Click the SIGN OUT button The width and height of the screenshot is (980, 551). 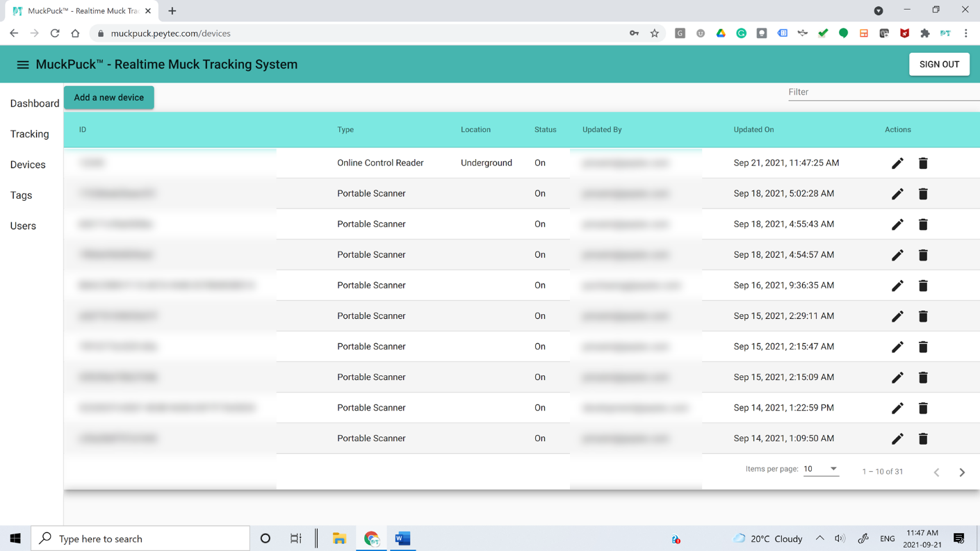tap(939, 64)
